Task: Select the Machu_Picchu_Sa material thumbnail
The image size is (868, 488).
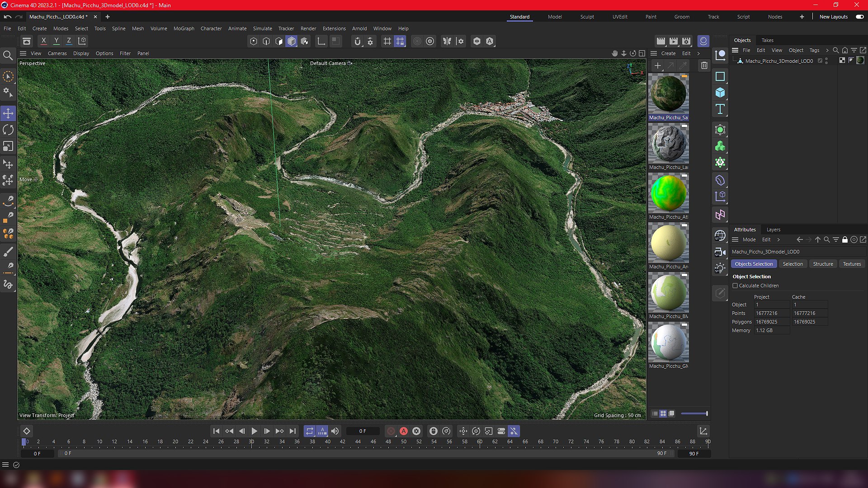Action: click(x=668, y=94)
